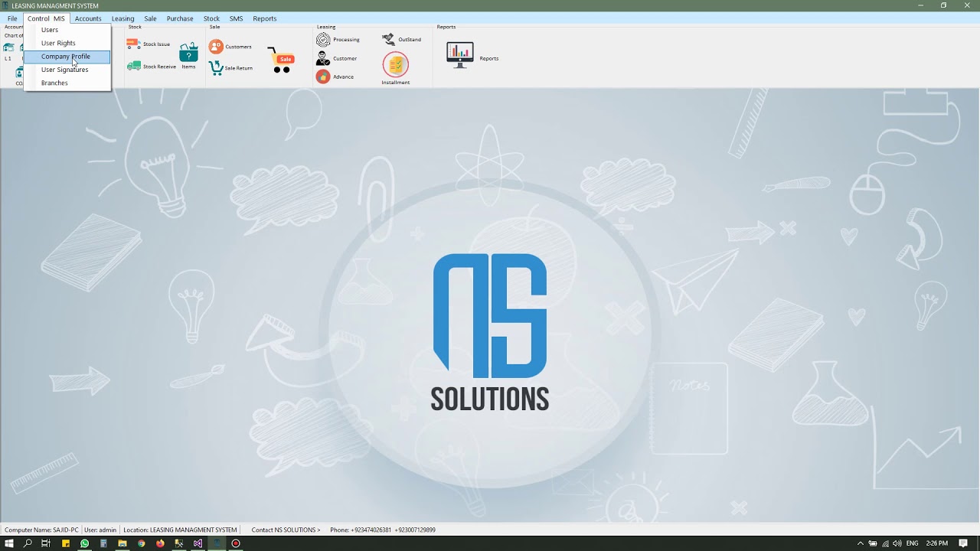Open the SMS menu
The image size is (980, 551).
click(237, 18)
